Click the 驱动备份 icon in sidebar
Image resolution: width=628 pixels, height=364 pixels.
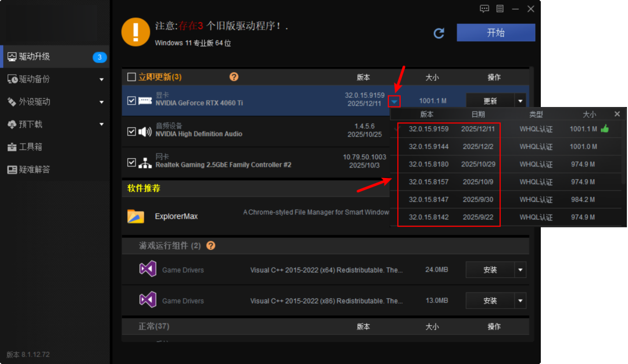pos(12,79)
